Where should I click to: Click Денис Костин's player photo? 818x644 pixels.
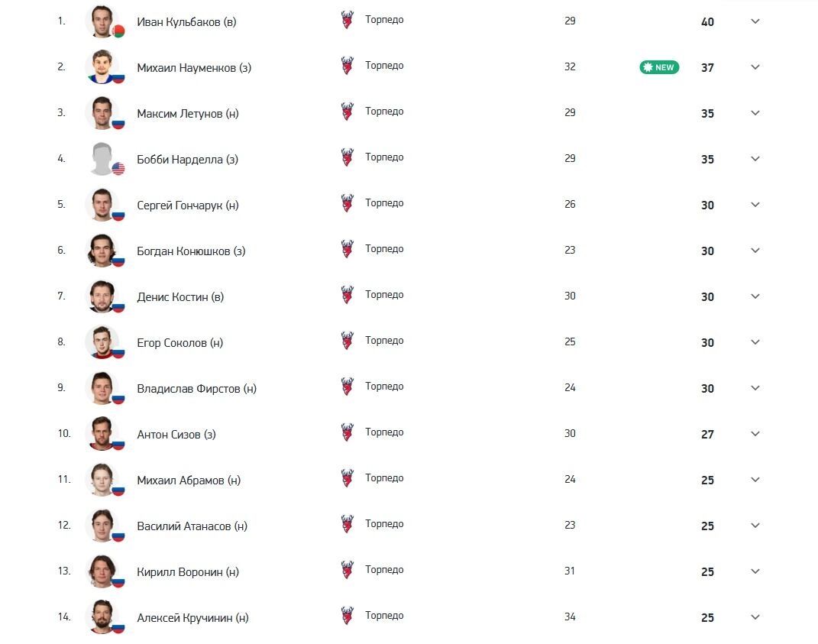tap(102, 296)
